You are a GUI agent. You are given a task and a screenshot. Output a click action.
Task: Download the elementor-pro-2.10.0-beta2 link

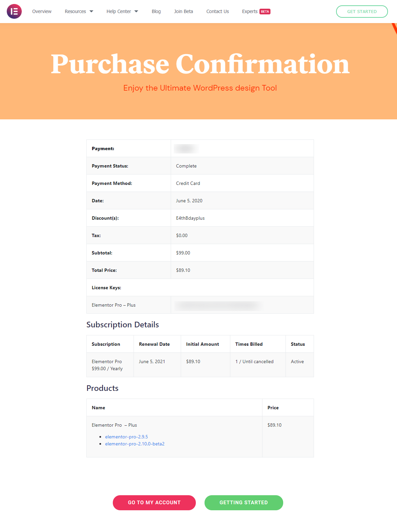[x=135, y=444]
